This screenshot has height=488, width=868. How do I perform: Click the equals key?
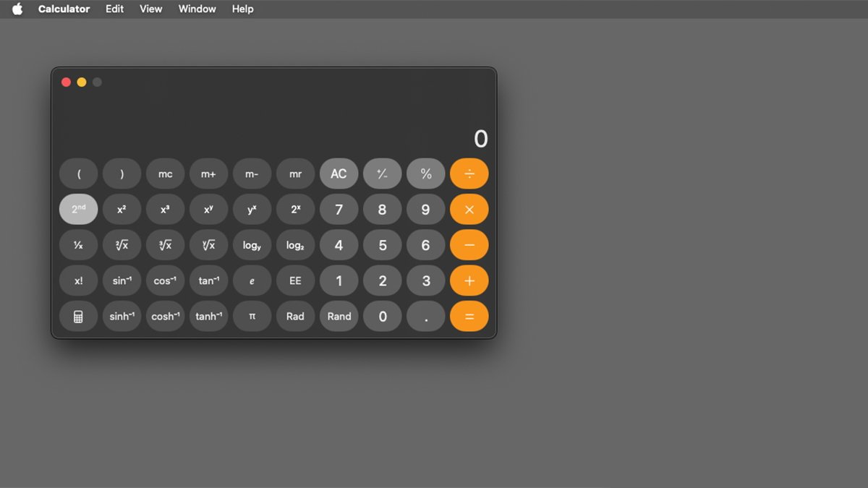[469, 317]
